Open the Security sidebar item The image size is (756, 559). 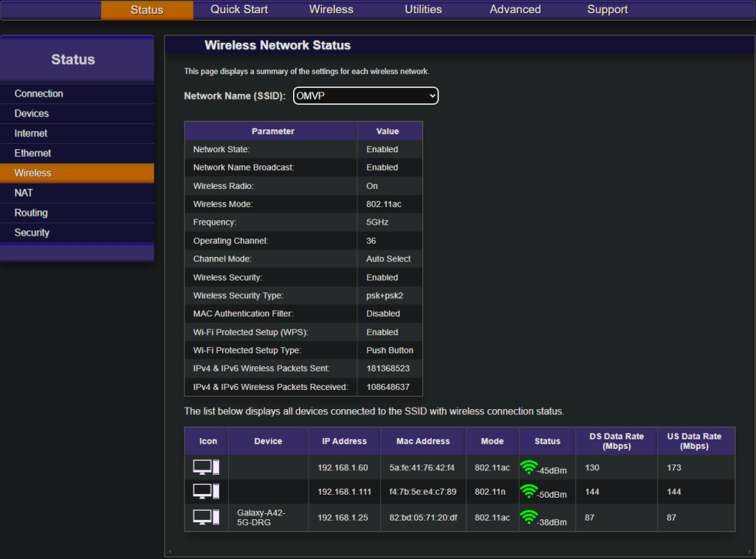click(32, 233)
